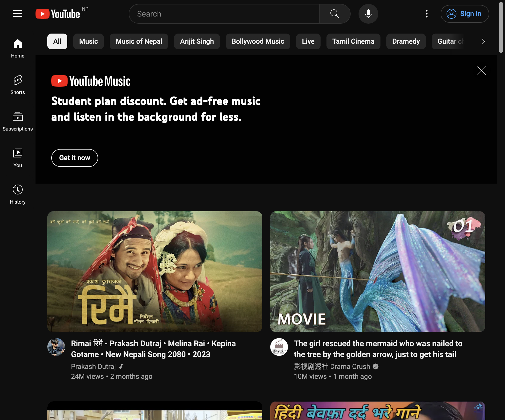Image resolution: width=505 pixels, height=420 pixels.
Task: Visit Prakash Dutraj channel name link
Action: [x=93, y=366]
